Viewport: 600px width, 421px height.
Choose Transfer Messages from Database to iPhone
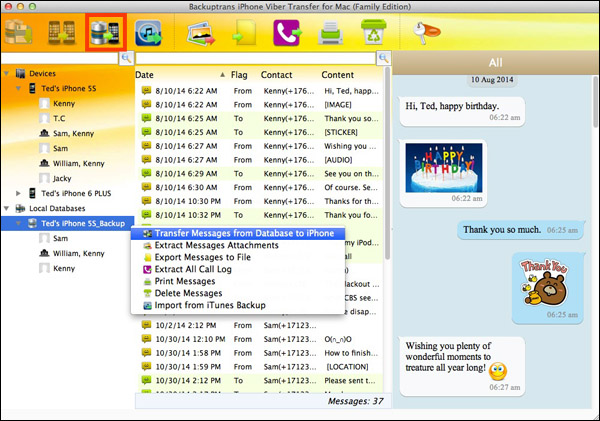[x=238, y=233]
